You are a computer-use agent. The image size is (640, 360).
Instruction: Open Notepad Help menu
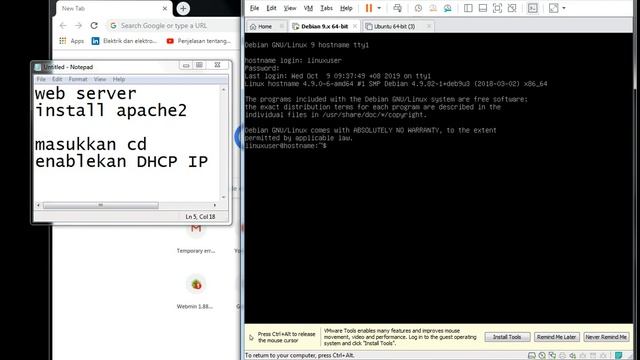(x=119, y=79)
